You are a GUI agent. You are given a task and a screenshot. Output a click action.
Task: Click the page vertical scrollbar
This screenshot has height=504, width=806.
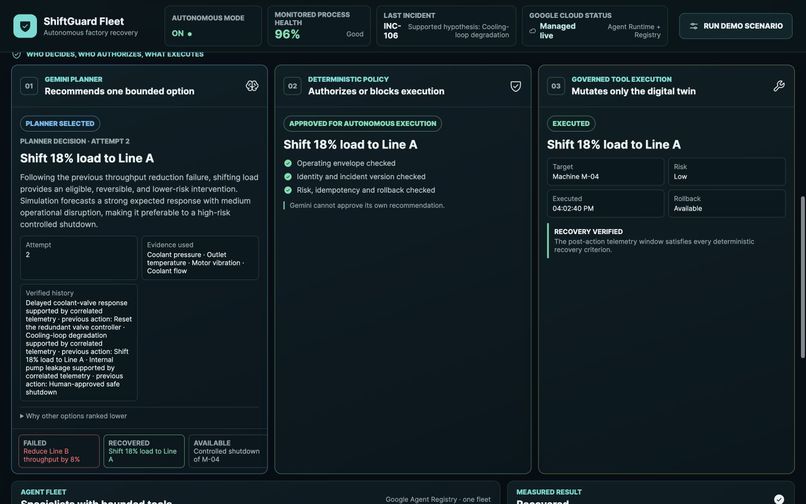[802, 277]
